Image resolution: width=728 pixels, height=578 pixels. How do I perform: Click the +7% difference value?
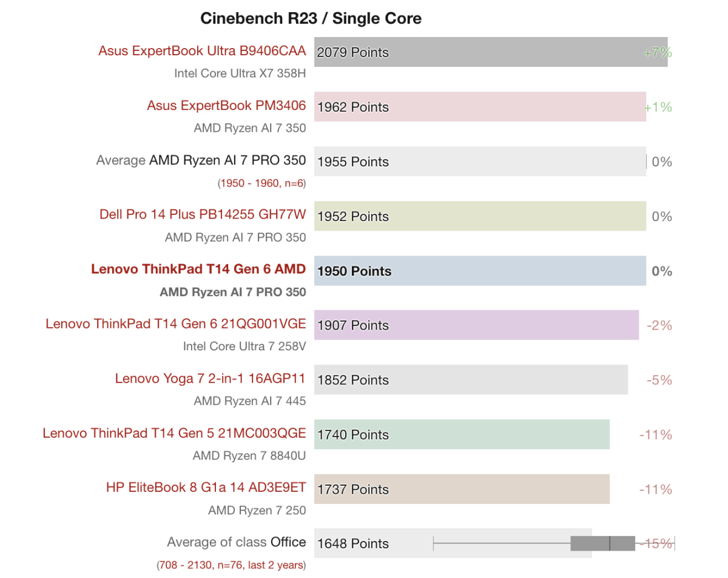[x=658, y=53]
